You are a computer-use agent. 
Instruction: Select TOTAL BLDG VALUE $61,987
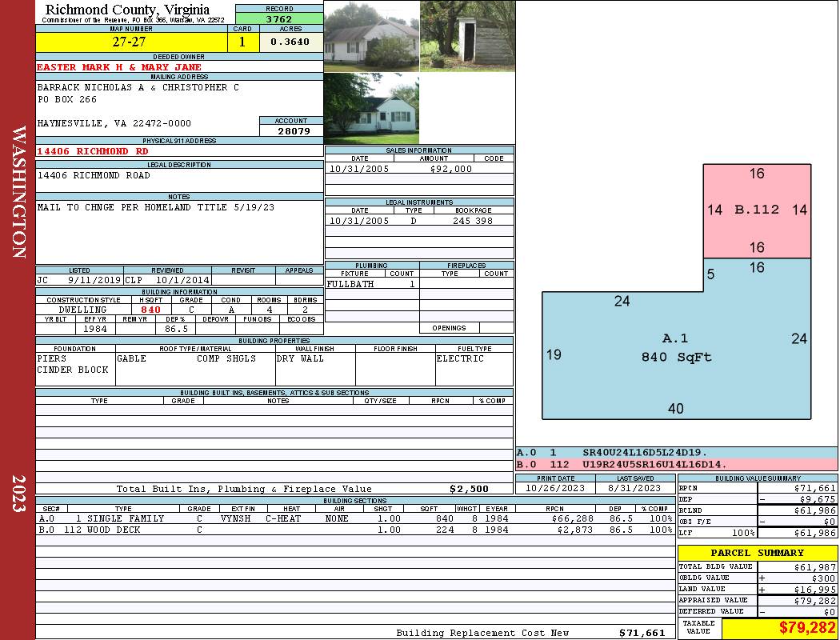click(815, 567)
